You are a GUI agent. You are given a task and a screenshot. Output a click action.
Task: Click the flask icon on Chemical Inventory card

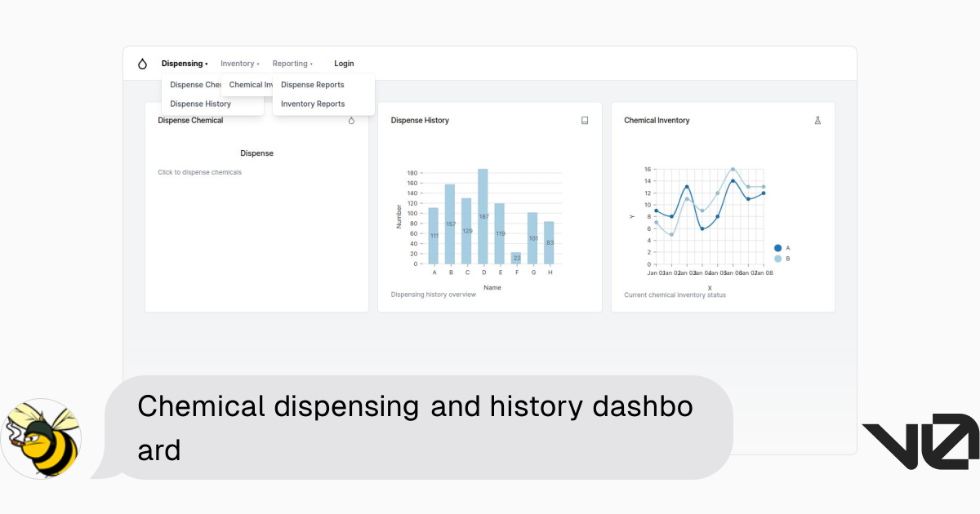817,120
